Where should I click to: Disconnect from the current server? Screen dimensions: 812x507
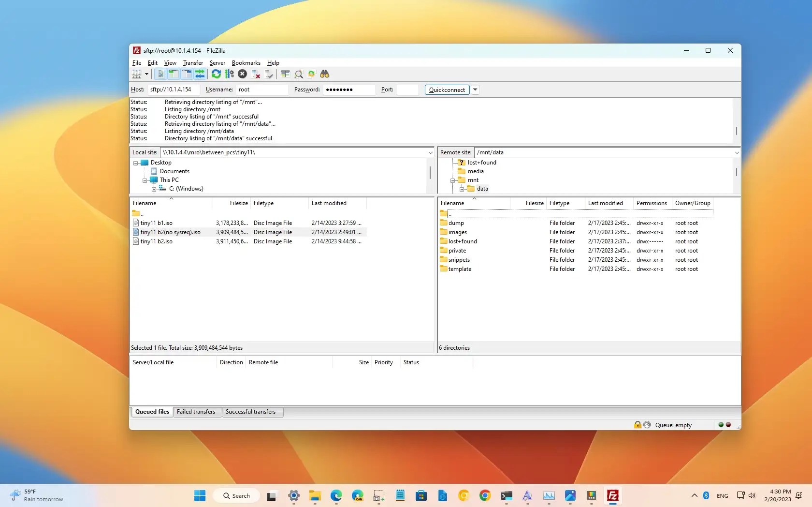(255, 74)
